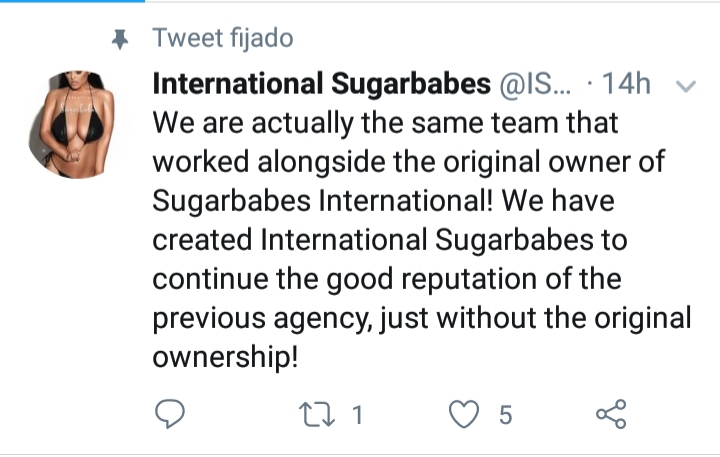The height and width of the screenshot is (457, 720).
Task: Click the phrase "Sugarbabes International!" in the tweet
Action: pyautogui.click(x=324, y=203)
